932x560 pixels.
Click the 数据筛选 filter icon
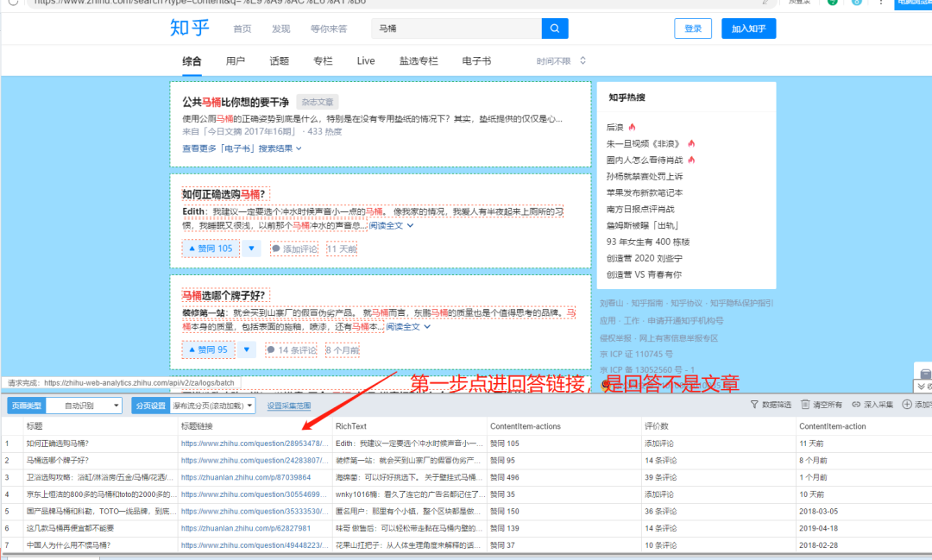(755, 404)
